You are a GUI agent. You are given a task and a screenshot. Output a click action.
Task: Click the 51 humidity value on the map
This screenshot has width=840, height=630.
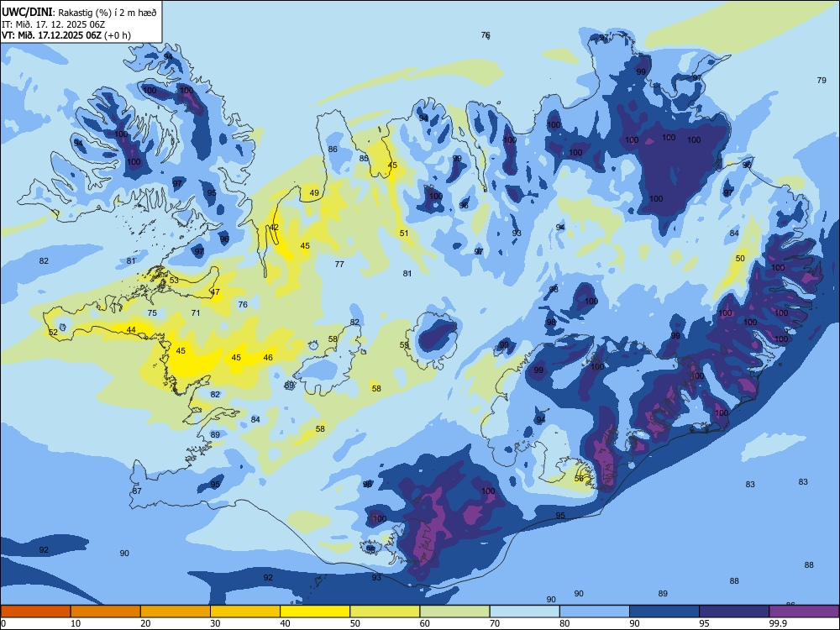point(404,233)
